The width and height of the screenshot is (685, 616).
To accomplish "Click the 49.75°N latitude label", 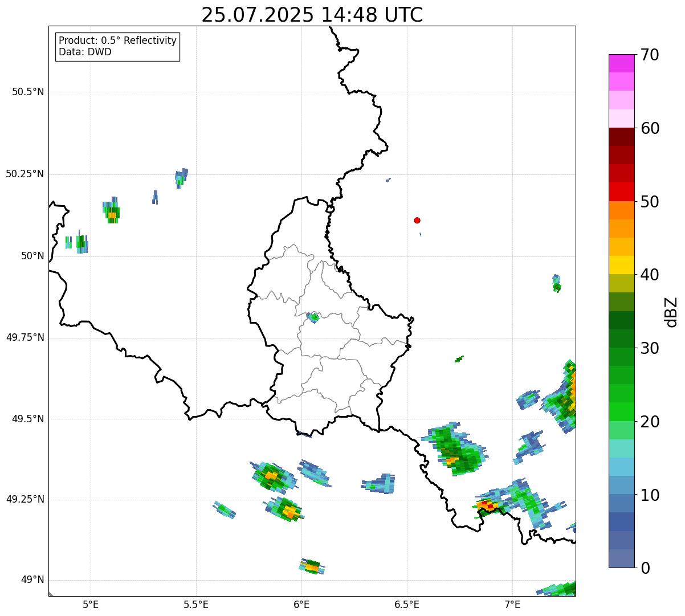I will (x=25, y=337).
